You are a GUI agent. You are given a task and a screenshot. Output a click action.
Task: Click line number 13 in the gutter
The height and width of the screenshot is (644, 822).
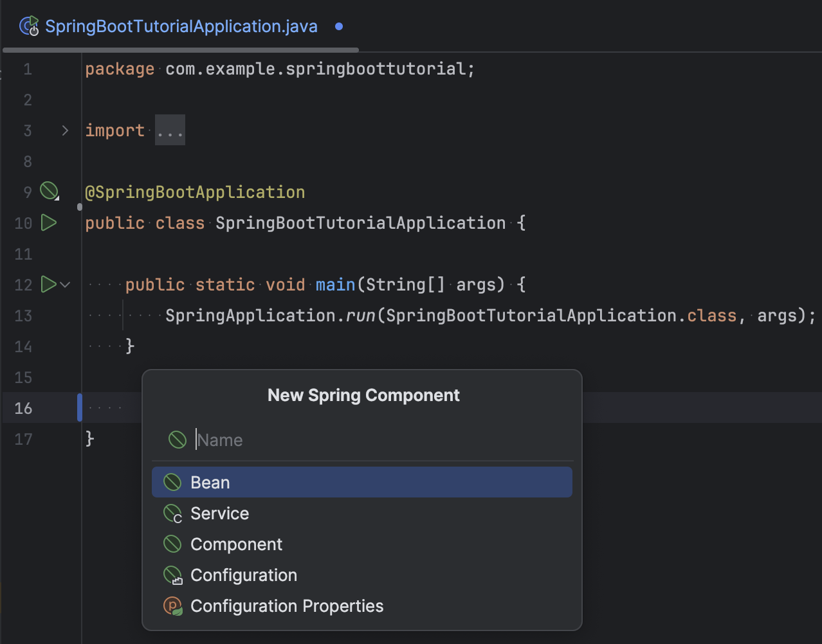[x=23, y=316]
